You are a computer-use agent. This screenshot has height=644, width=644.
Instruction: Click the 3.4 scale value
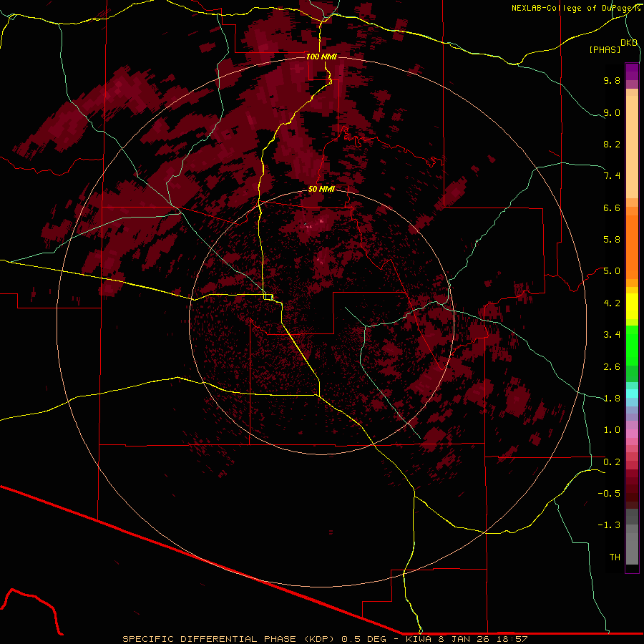[x=612, y=335]
